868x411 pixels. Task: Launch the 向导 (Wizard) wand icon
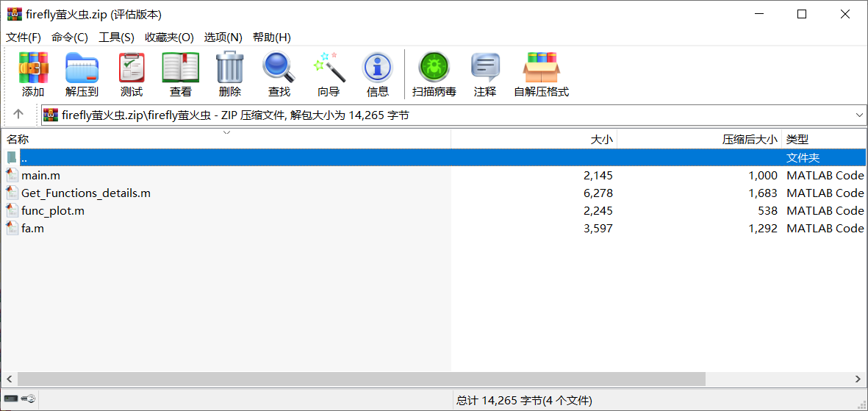329,68
